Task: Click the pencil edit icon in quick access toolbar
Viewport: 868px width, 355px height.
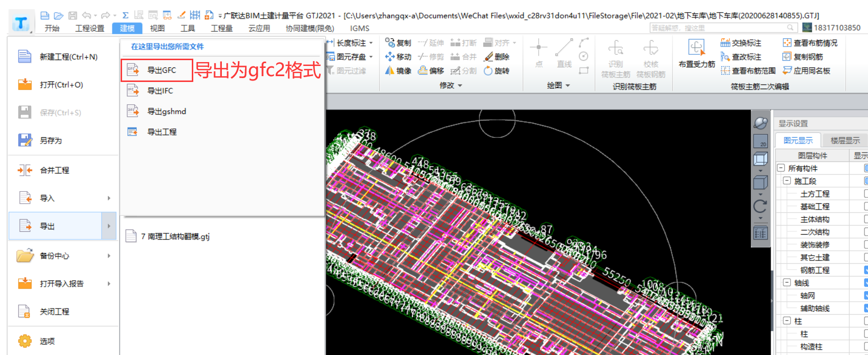Action: coord(181,16)
